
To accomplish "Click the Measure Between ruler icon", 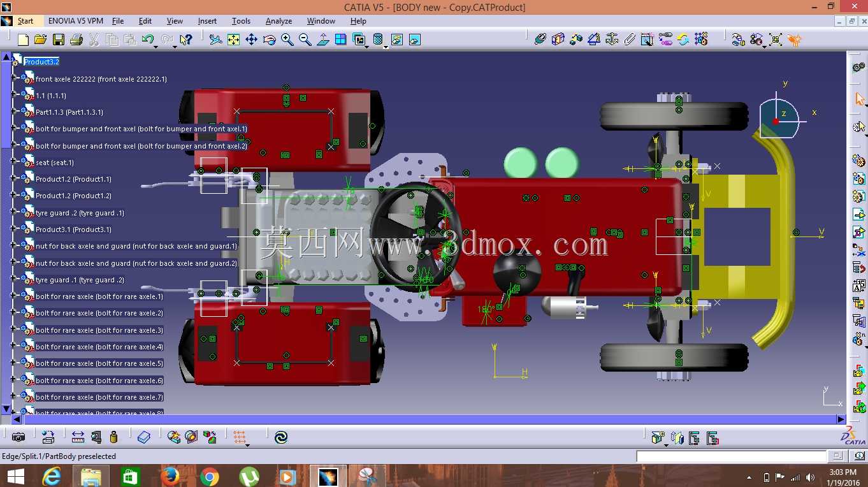I will [78, 437].
